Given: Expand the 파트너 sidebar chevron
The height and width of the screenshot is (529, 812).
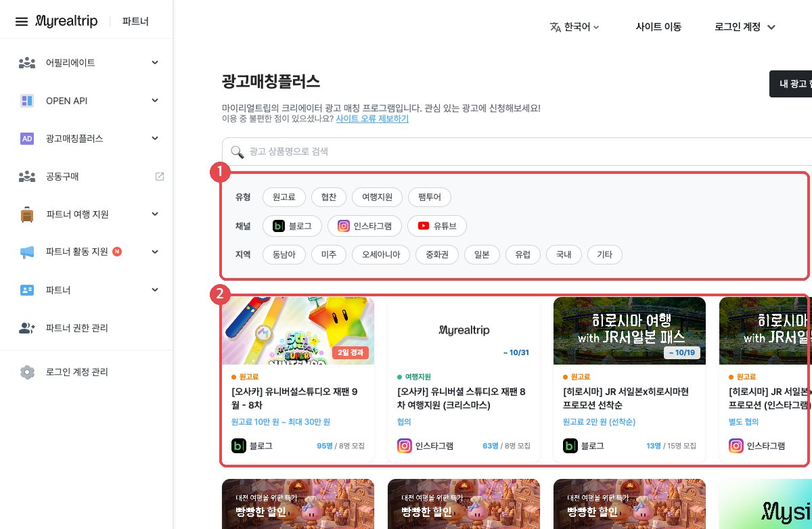Looking at the screenshot, I should (x=155, y=290).
